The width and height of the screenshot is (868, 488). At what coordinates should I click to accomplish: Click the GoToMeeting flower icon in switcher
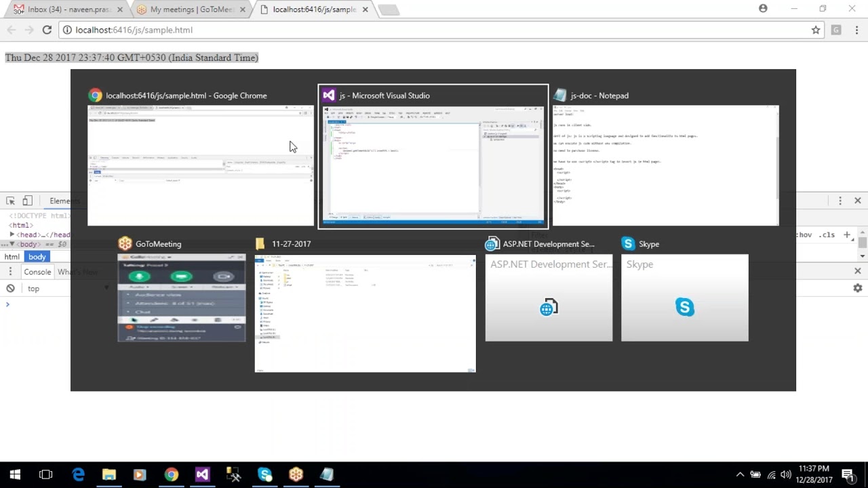[125, 244]
